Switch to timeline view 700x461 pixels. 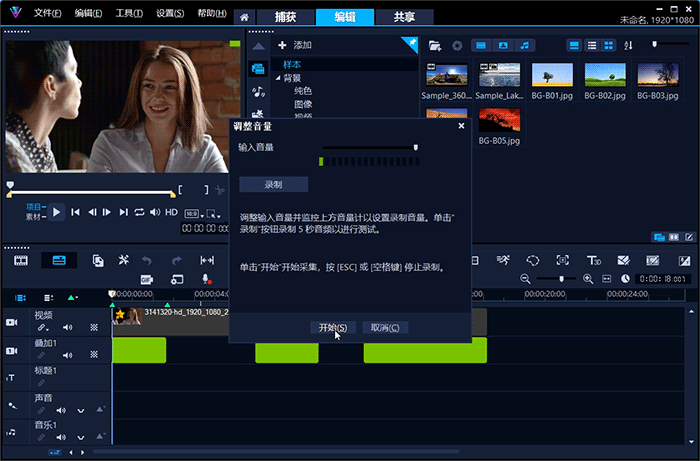coord(59,261)
